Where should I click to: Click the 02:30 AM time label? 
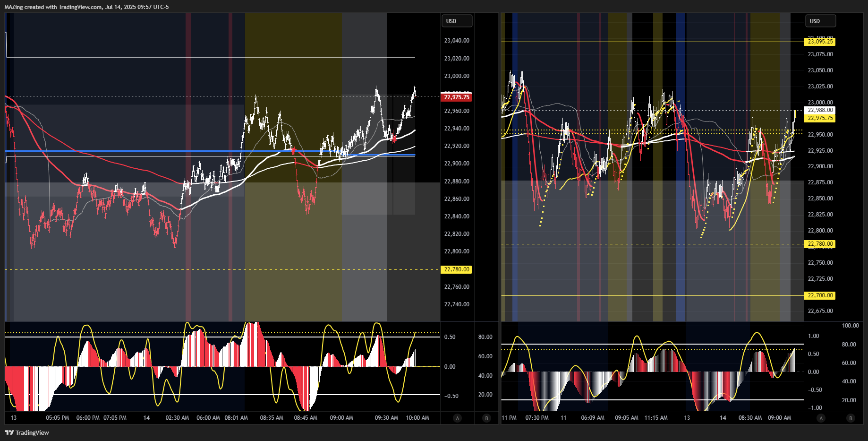coord(177,418)
